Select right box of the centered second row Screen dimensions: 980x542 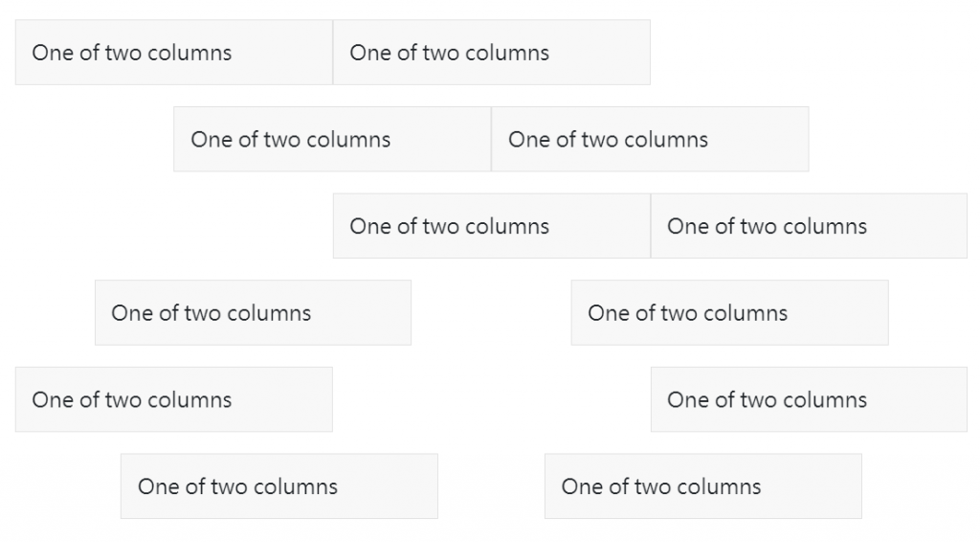(x=650, y=140)
